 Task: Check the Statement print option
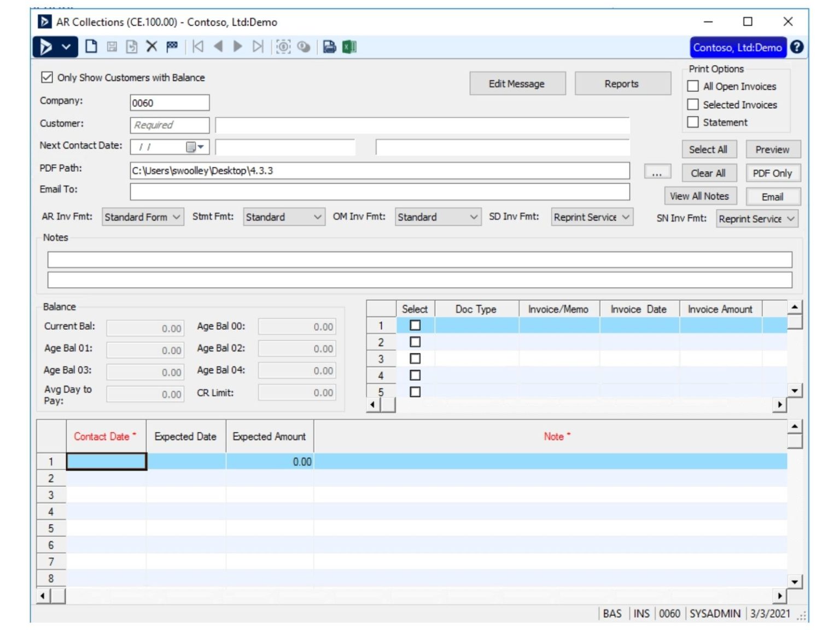tap(693, 122)
